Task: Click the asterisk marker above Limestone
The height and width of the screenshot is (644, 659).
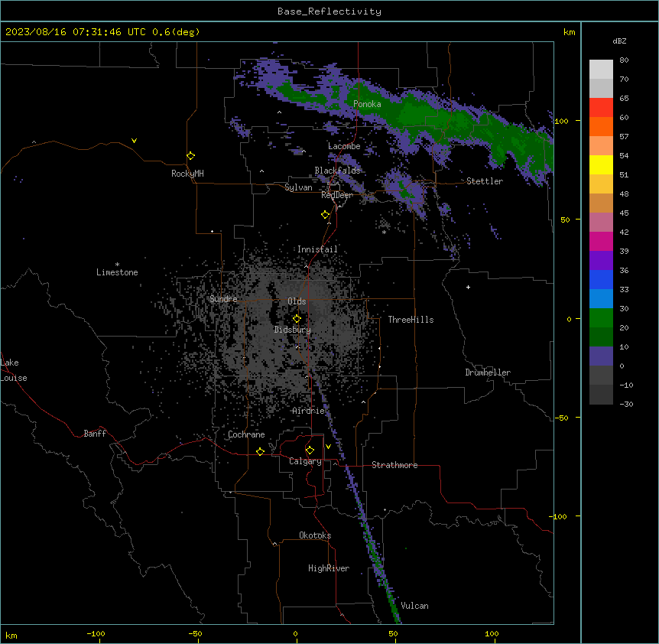Action: pos(117,265)
